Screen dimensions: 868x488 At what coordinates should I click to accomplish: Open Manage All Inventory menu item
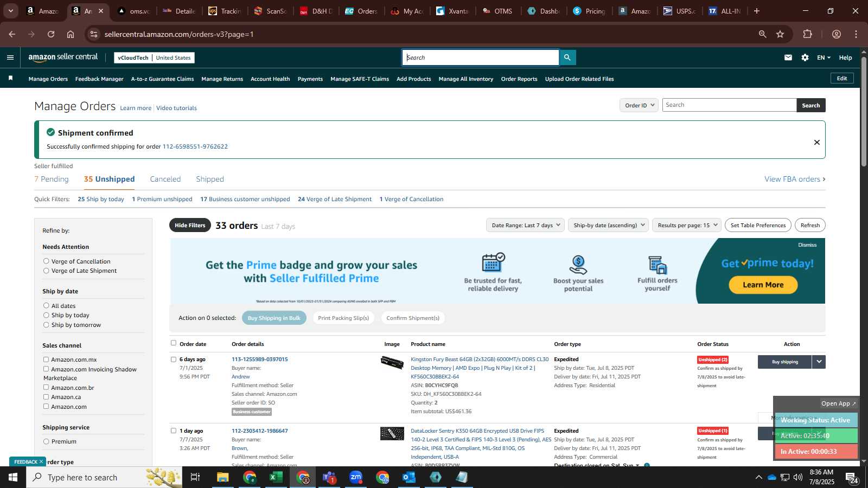pos(466,79)
